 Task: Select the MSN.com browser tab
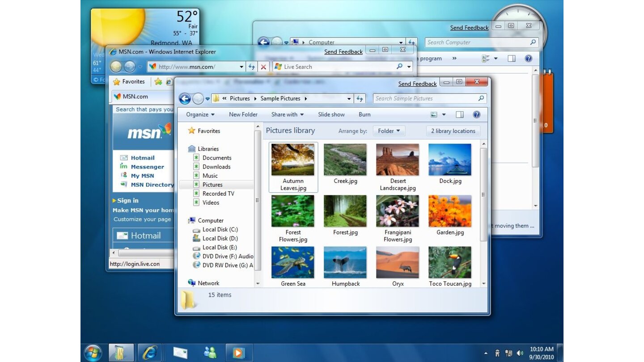(x=142, y=97)
